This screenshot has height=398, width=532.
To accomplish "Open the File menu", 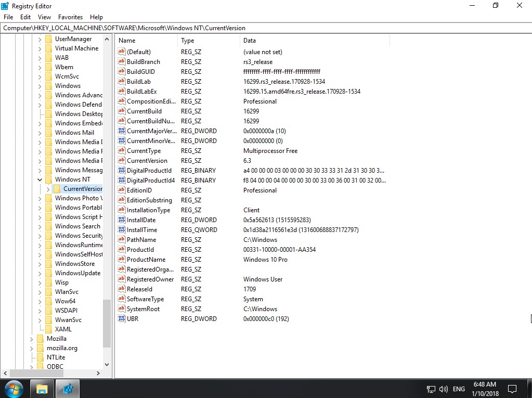I will coord(8,17).
